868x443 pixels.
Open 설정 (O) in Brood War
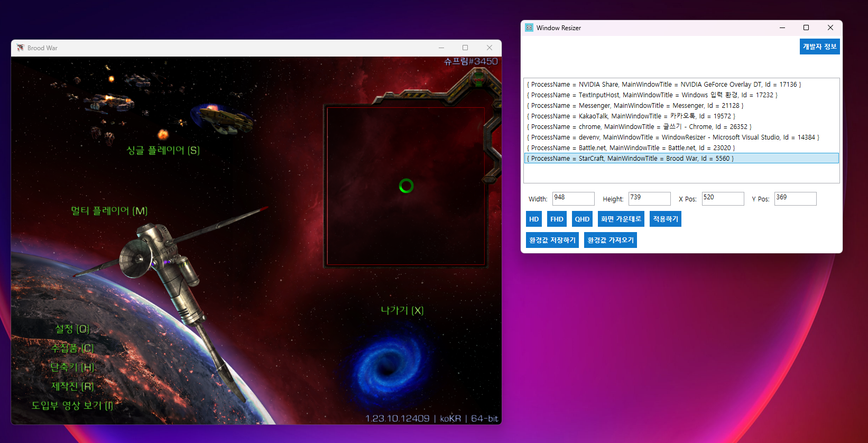coord(72,329)
